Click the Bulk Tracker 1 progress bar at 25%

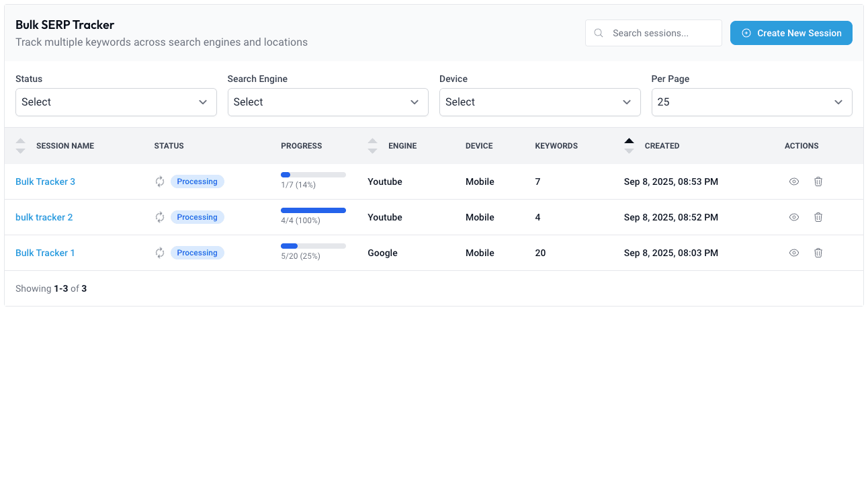click(x=313, y=246)
